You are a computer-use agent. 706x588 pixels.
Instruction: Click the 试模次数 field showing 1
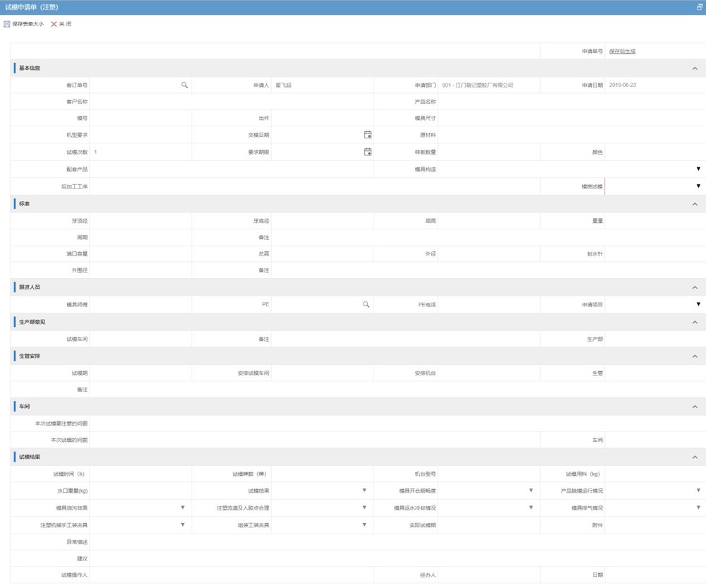click(140, 152)
